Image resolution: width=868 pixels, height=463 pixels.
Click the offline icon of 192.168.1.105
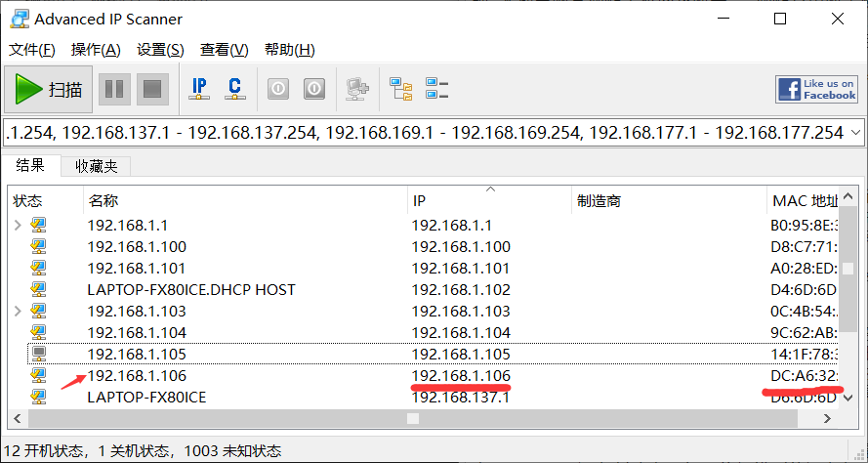point(38,354)
